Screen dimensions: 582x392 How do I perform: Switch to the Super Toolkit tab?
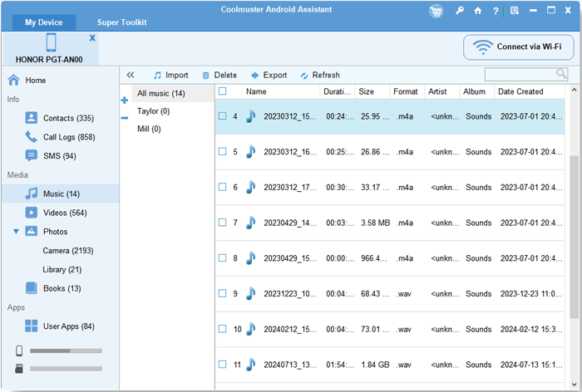pyautogui.click(x=121, y=22)
